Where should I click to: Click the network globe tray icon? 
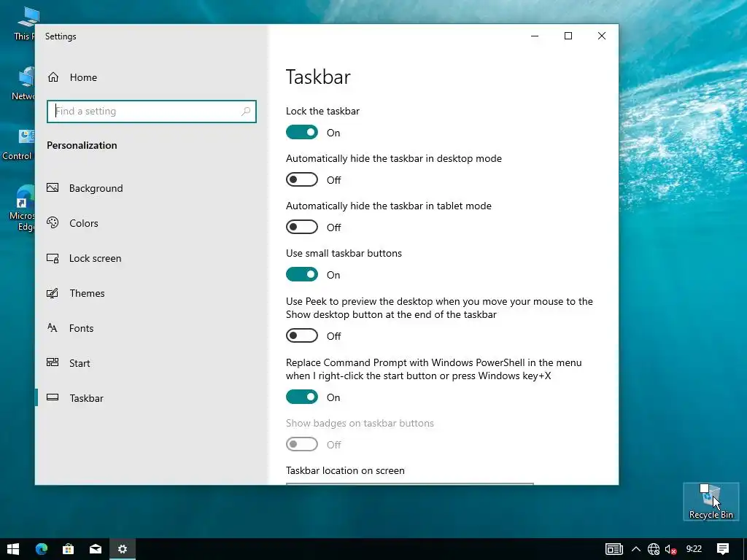(x=654, y=549)
